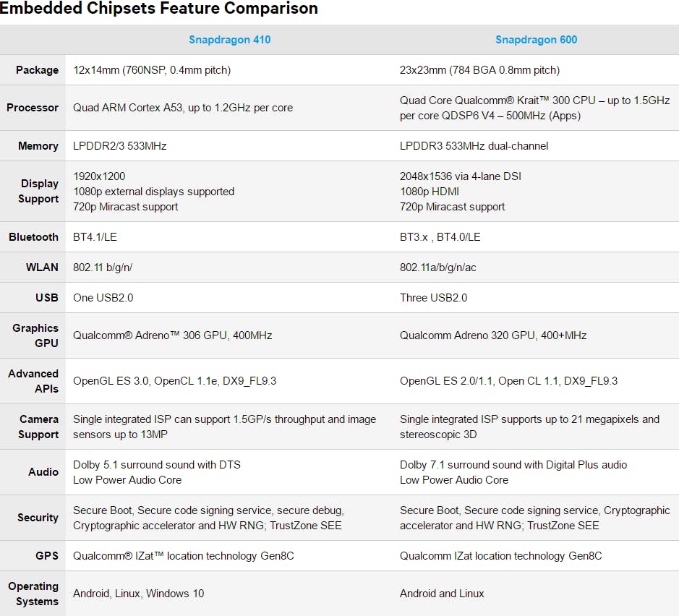Viewport: 679px width, 616px height.
Task: Select the Graphics GPU row header
Action: (35, 335)
